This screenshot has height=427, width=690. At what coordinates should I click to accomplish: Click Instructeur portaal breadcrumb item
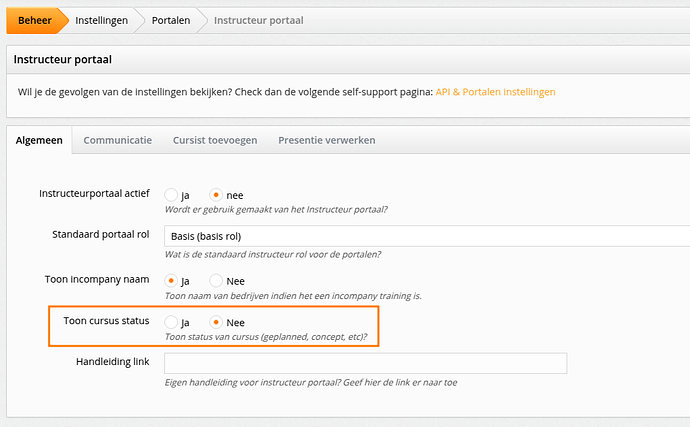[x=258, y=20]
